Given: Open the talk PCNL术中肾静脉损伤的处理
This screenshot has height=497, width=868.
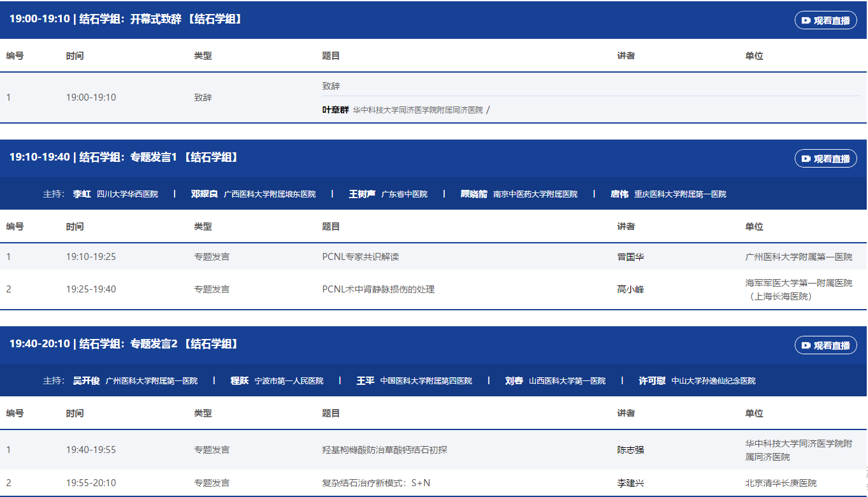Looking at the screenshot, I should click(x=379, y=289).
